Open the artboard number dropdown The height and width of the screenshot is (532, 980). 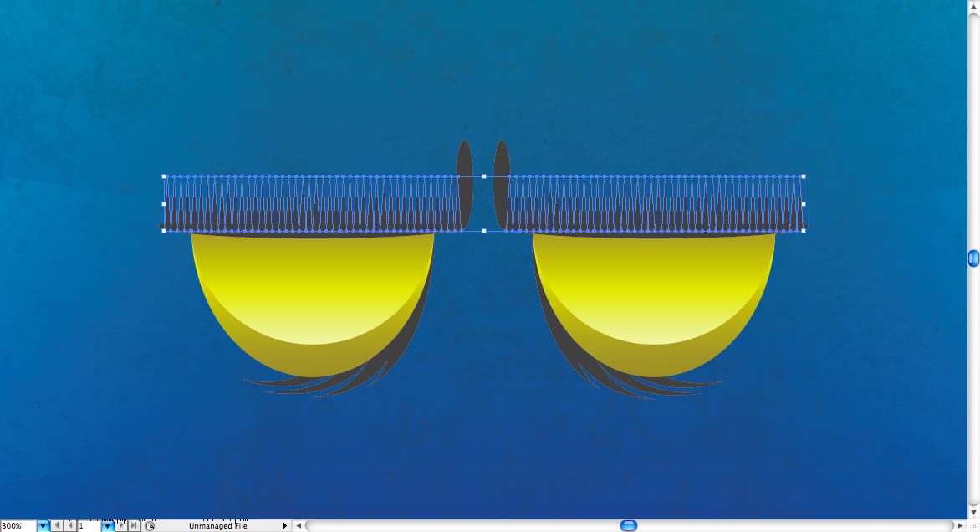(107, 526)
